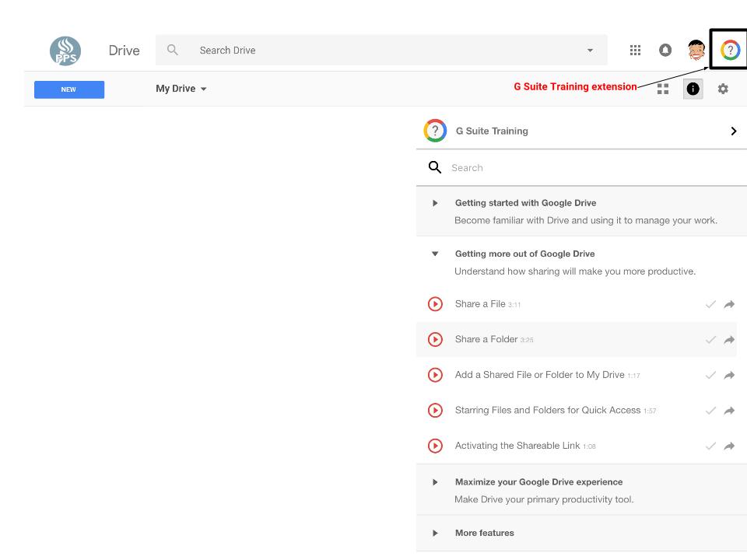Mark Activating the Shareable Link as complete

(x=710, y=446)
